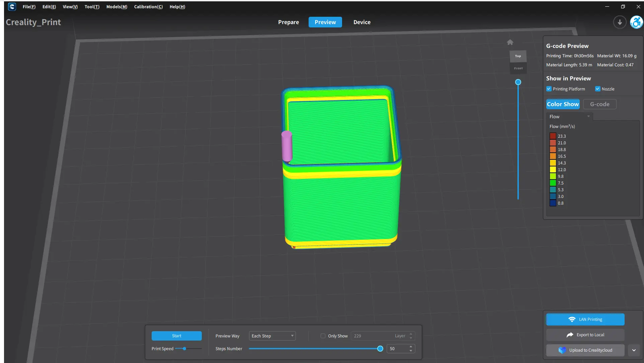Screen dimensions: 644x363
Task: Click the LAN Printing button
Action: pyautogui.click(x=585, y=319)
